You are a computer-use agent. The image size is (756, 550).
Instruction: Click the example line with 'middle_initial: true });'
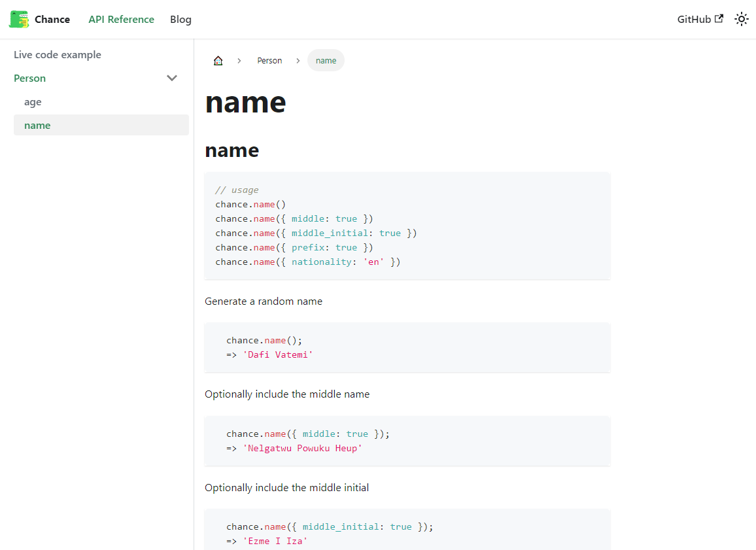[x=330, y=527]
